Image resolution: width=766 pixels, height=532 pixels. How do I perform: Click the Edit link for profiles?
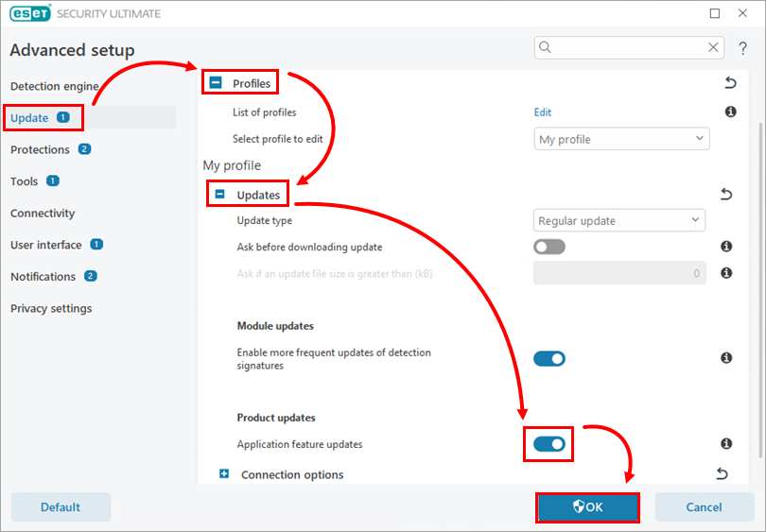(x=543, y=112)
